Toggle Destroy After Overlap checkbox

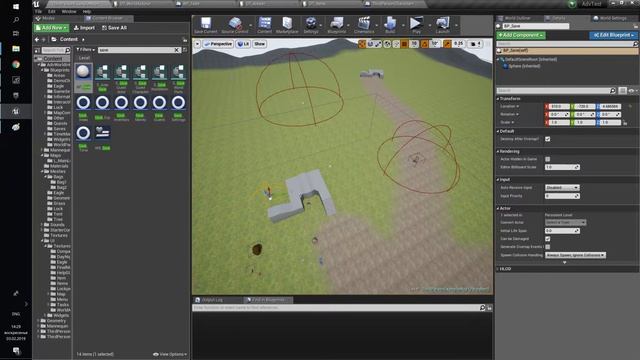[x=547, y=139]
